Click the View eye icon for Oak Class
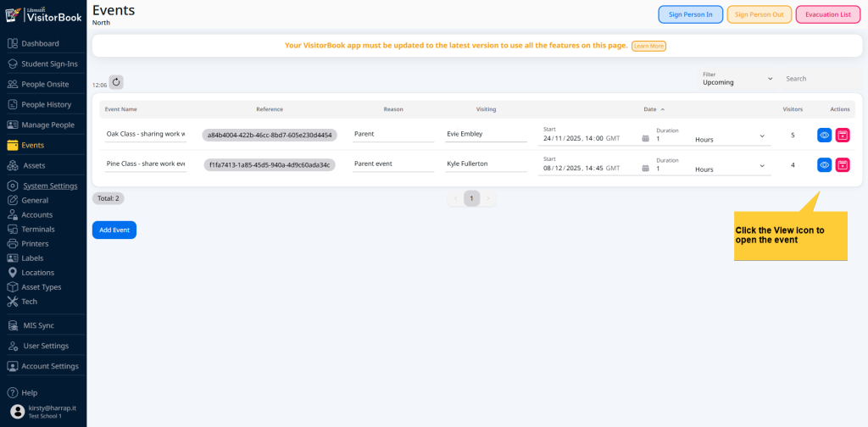The image size is (868, 427). pyautogui.click(x=824, y=135)
